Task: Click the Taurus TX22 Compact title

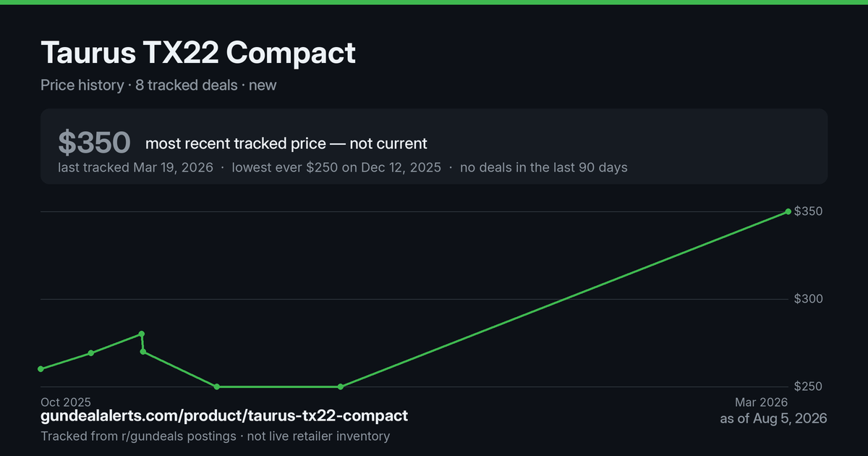Action: pyautogui.click(x=198, y=54)
